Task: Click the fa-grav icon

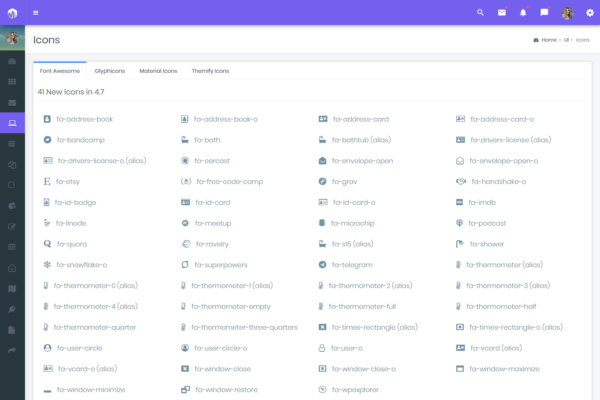Action: click(x=323, y=181)
